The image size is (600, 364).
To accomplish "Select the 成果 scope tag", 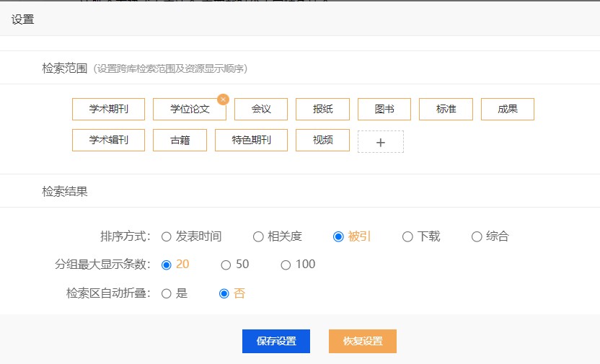I will [x=508, y=110].
